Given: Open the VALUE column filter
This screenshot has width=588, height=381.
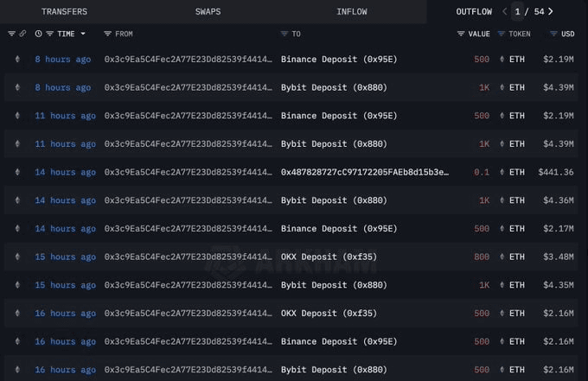Looking at the screenshot, I should coord(461,34).
